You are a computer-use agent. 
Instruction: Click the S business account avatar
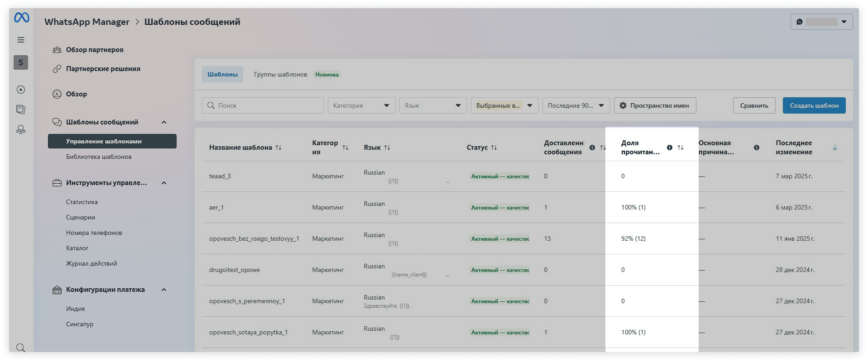pyautogui.click(x=21, y=62)
